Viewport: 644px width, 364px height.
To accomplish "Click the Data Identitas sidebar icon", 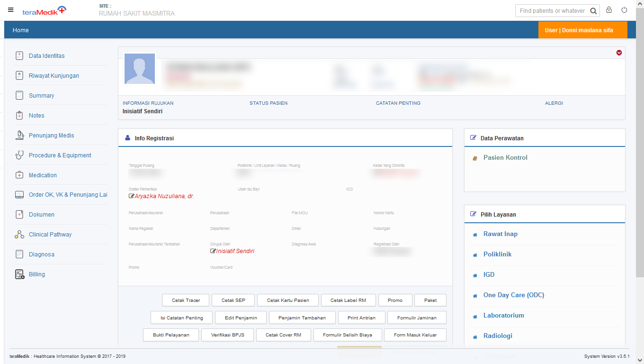I will click(19, 55).
